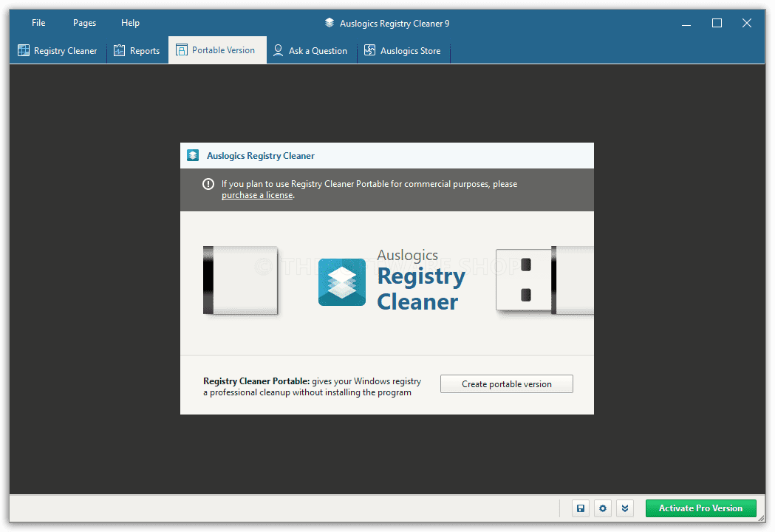Viewport: 775px width, 532px height.
Task: Open the Help menu
Action: click(x=130, y=23)
